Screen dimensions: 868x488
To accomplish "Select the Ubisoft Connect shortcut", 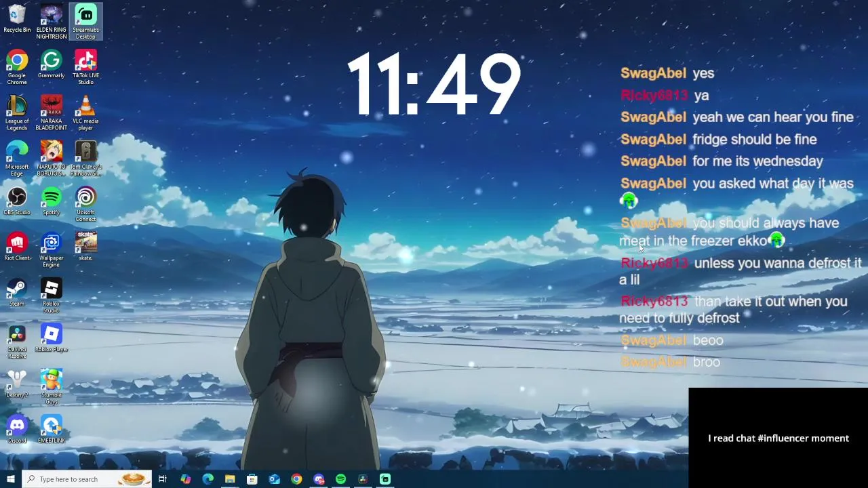I will point(85,205).
